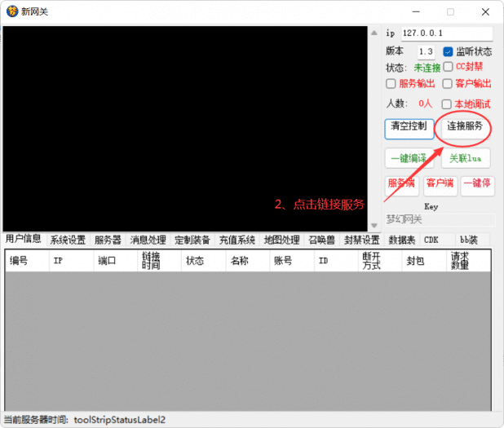
Task: Switch to the 召唤兽 tab
Action: click(x=321, y=240)
